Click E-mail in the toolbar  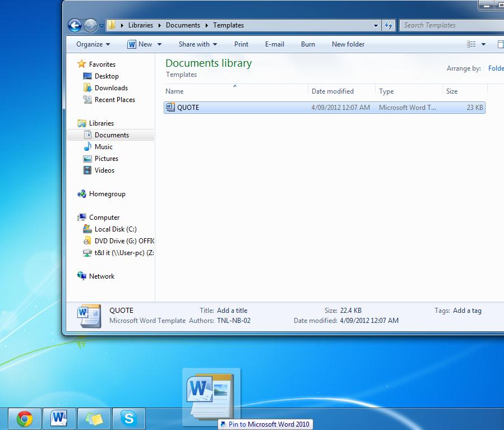click(275, 44)
